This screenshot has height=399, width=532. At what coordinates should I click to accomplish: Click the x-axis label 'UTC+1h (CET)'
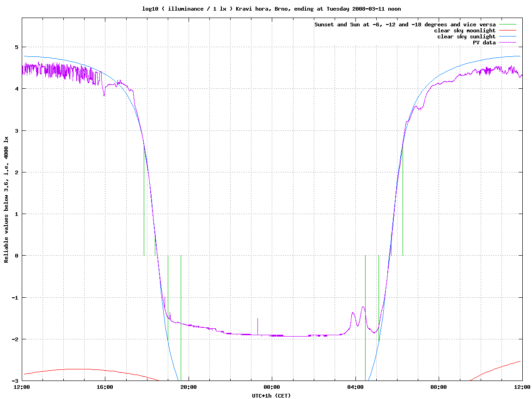[271, 395]
